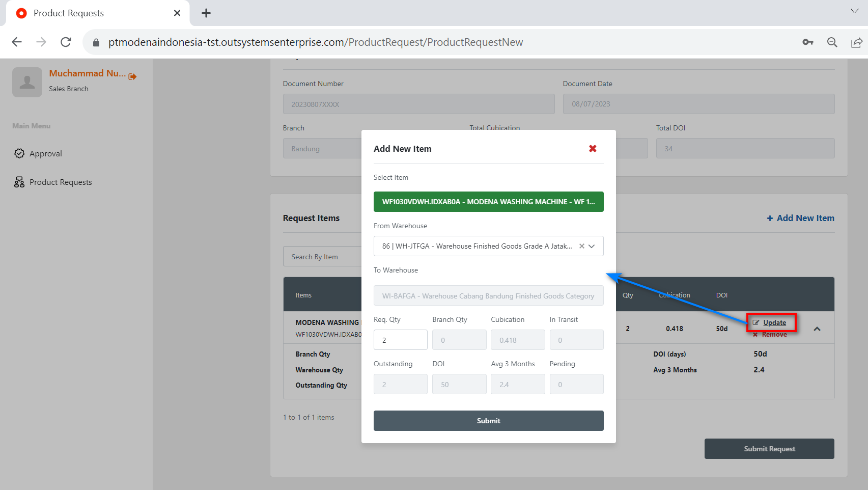Screen dimensions: 868x490
Task: Click the Update link for the item
Action: pyautogui.click(x=774, y=322)
